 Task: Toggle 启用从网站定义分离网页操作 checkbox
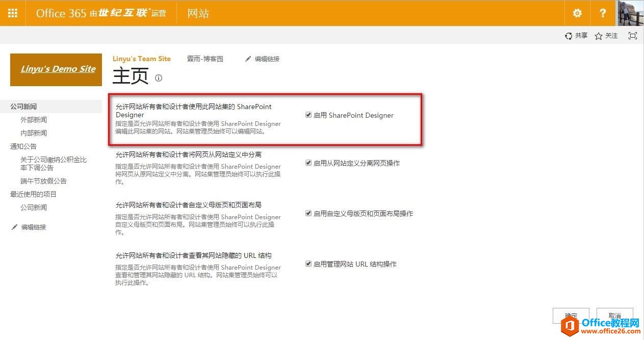click(308, 163)
